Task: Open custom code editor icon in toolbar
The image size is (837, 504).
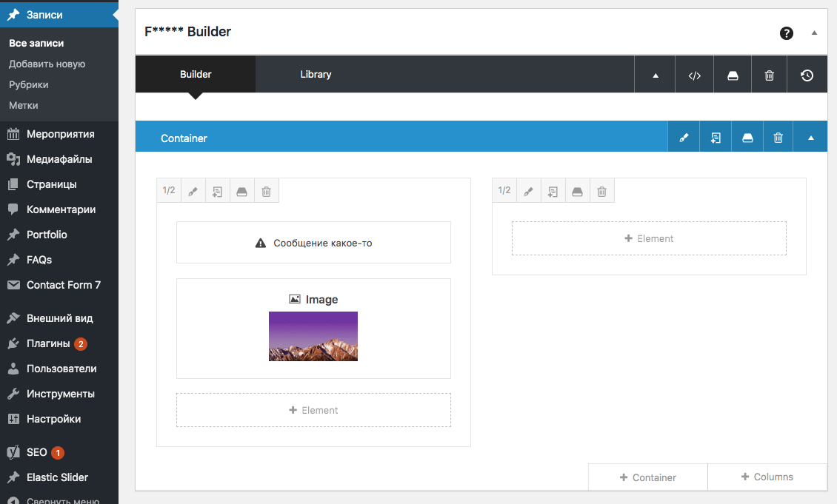Action: (695, 75)
